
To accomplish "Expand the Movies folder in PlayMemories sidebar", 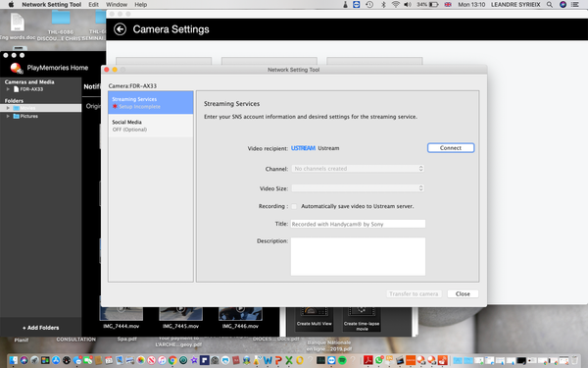I will (8, 108).
